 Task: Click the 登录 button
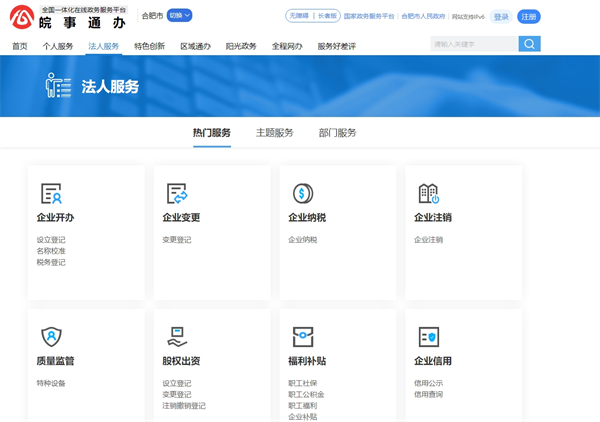[x=501, y=17]
